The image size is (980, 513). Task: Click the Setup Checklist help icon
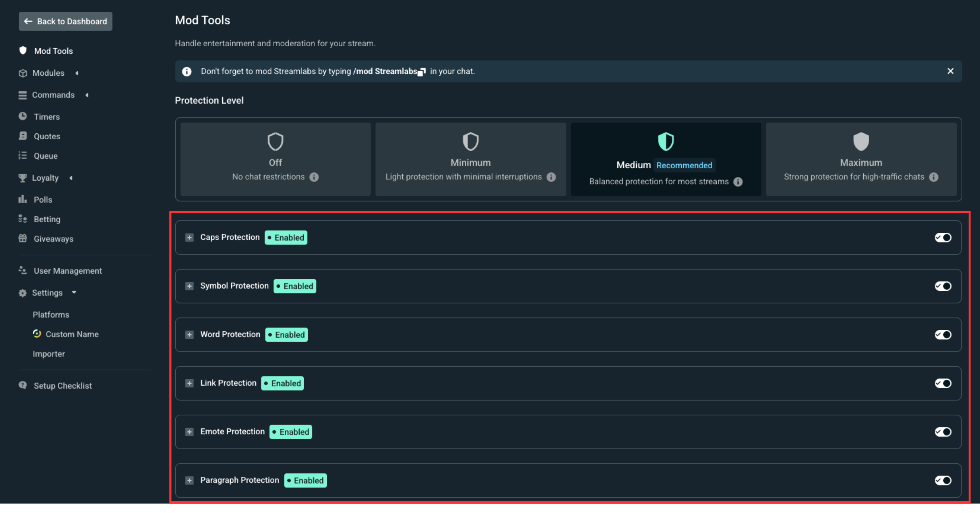click(x=23, y=385)
